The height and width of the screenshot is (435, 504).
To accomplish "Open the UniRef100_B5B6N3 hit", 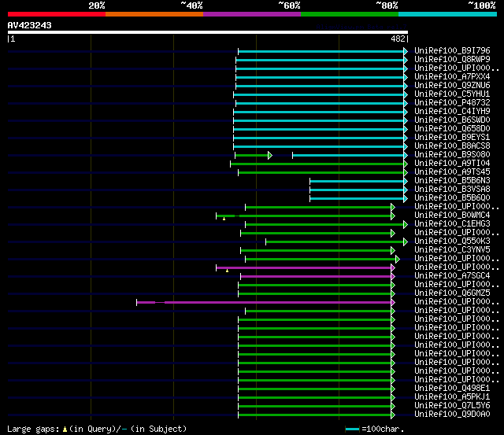I will tap(452, 181).
